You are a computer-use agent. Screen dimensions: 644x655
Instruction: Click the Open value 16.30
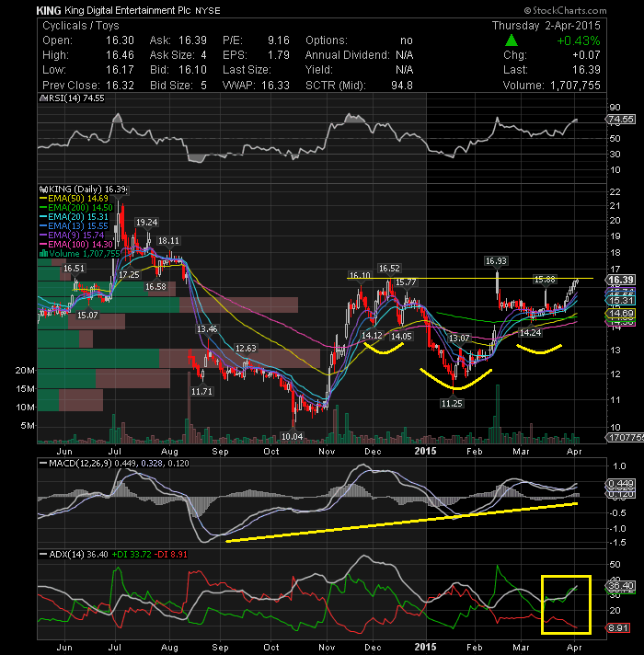tap(120, 40)
